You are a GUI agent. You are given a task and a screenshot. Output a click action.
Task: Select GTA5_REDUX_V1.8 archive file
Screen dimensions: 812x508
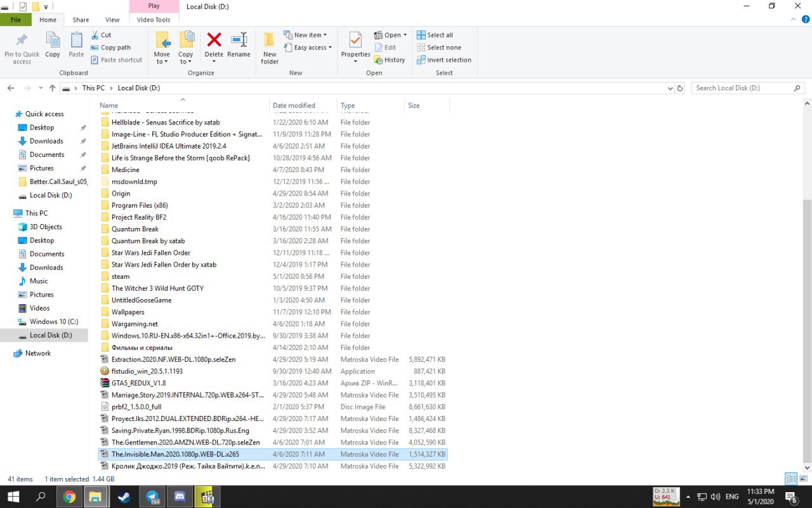138,384
